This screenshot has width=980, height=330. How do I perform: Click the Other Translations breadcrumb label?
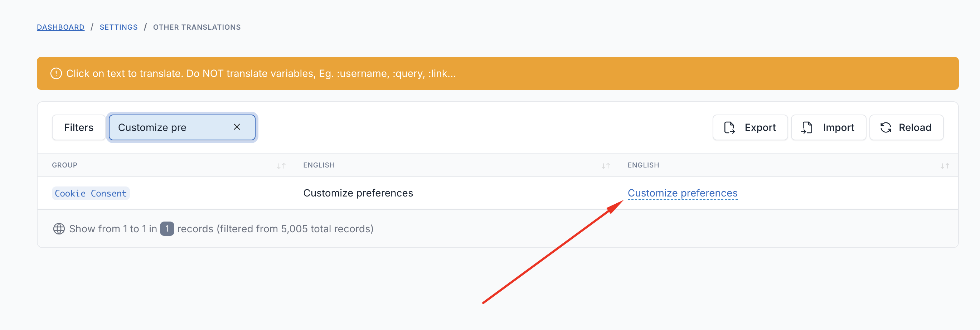pos(197,27)
